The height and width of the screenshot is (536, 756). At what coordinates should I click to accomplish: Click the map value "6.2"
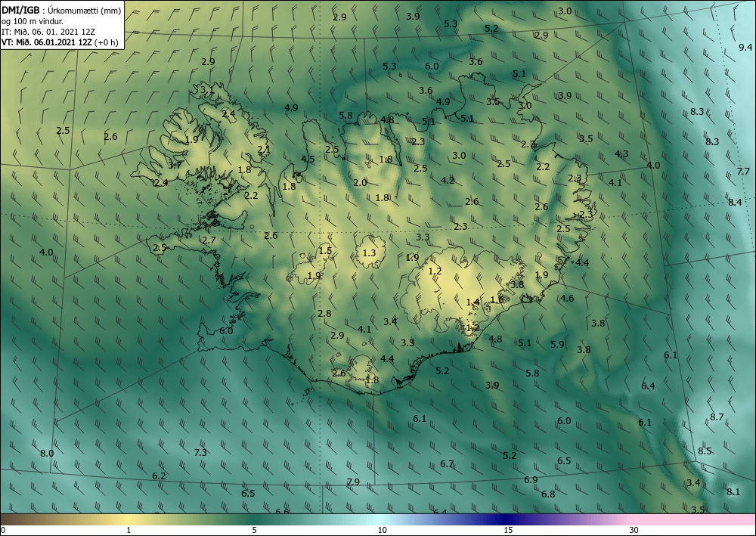point(159,476)
